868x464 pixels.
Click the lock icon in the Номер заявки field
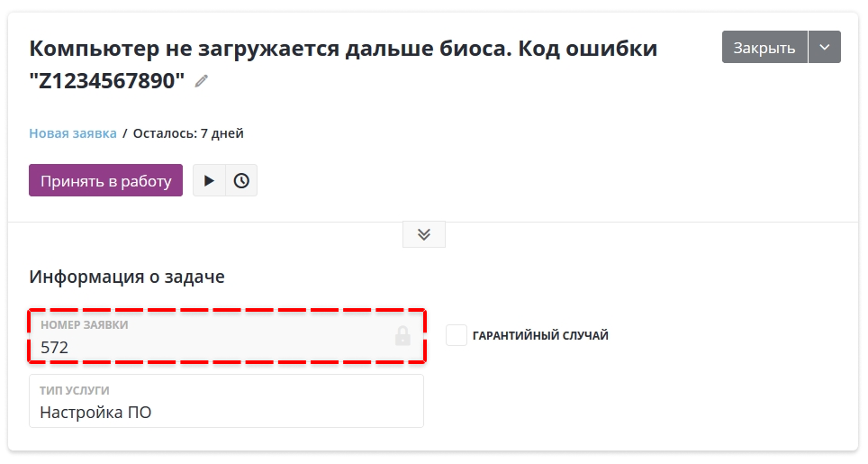(x=402, y=336)
